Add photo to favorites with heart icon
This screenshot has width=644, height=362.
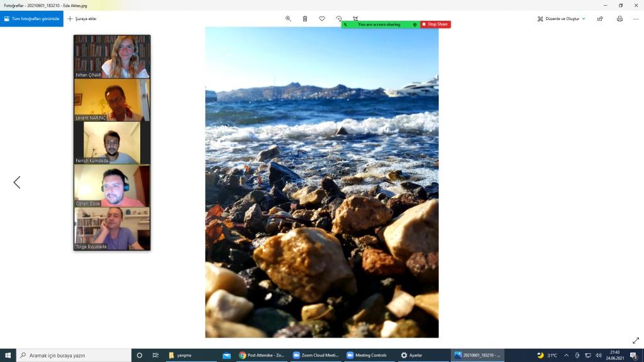point(322,19)
